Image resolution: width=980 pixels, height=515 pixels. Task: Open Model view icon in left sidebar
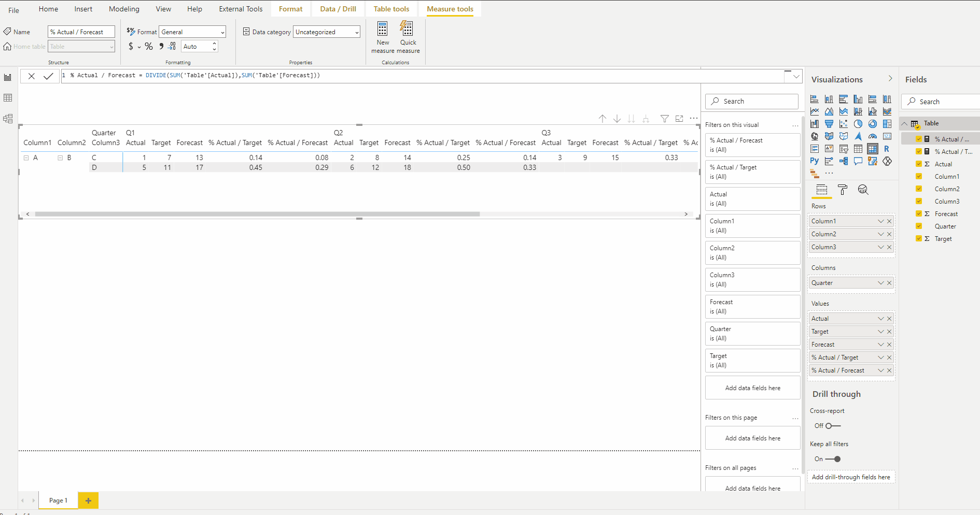[x=8, y=119]
